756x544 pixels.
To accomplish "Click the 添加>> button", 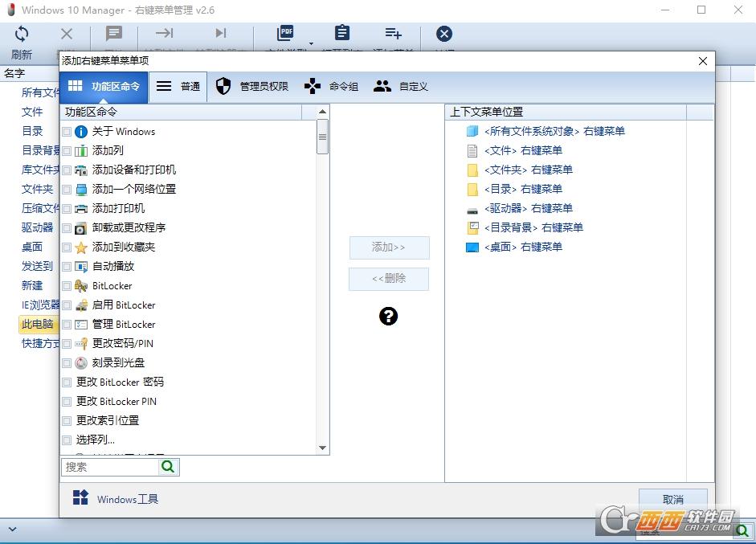I will coord(389,247).
